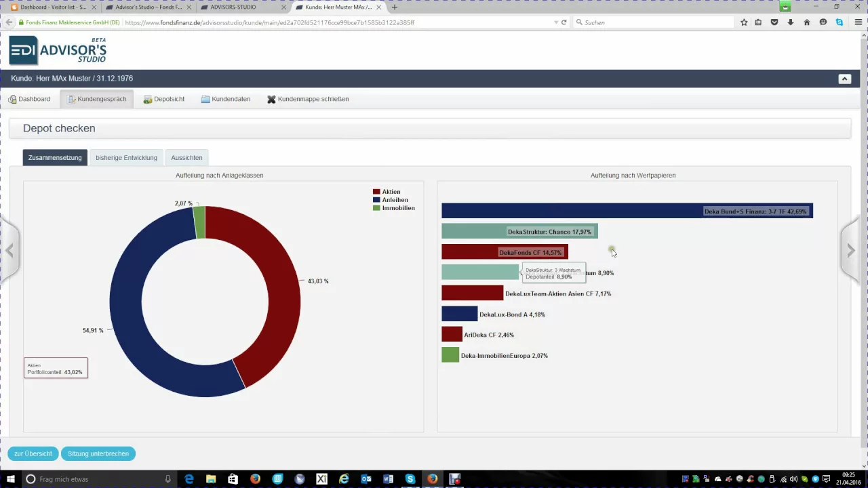Click the Anleihen legend color swatch
Screen dimensions: 868x488
(376, 200)
